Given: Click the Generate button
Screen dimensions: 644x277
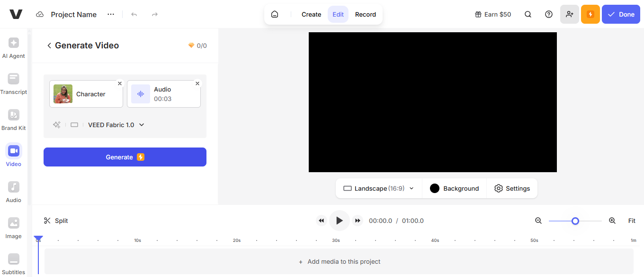Looking at the screenshot, I should pyautogui.click(x=125, y=157).
